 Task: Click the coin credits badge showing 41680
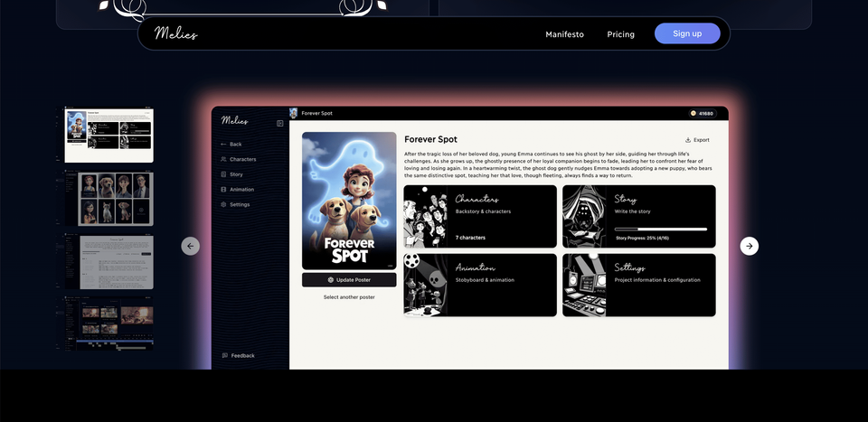[702, 114]
